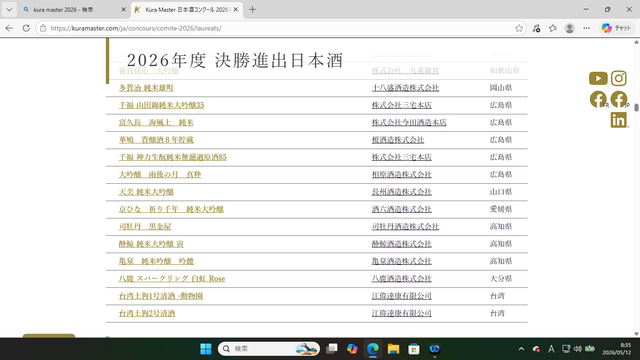Click the taskbar 検索 search box
This screenshot has height=360, width=640.
pos(269,349)
